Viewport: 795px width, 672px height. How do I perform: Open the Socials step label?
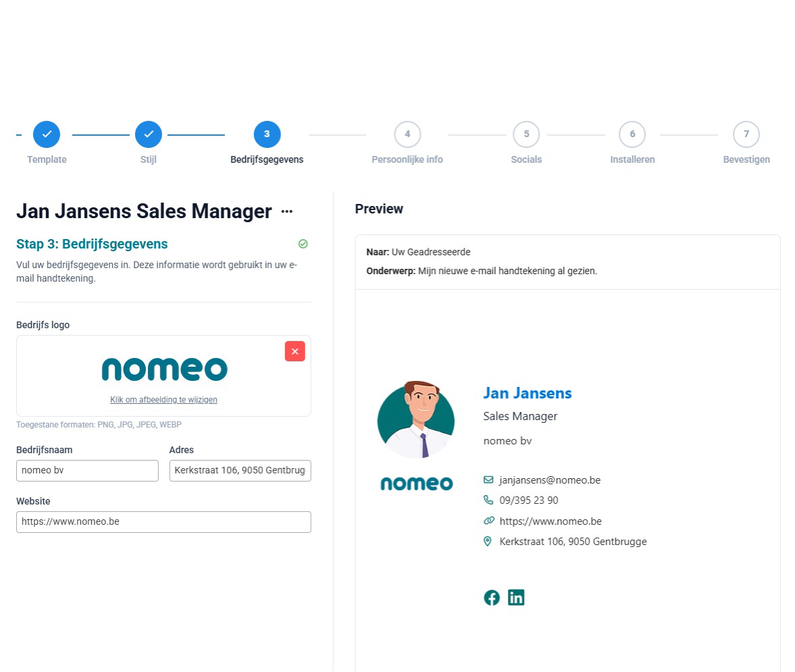point(526,159)
